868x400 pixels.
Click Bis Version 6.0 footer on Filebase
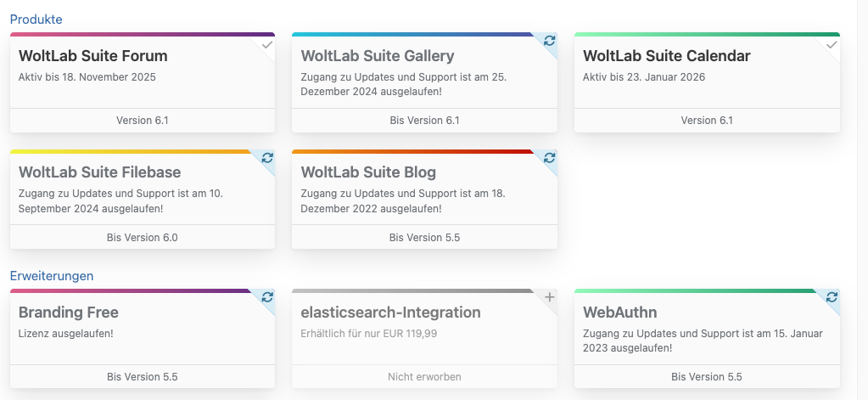tap(143, 237)
